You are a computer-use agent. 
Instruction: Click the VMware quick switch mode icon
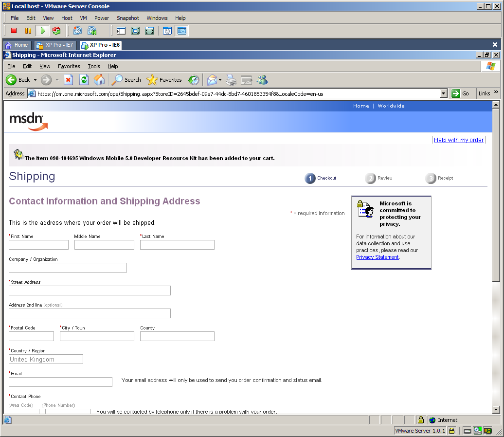pyautogui.click(x=149, y=31)
